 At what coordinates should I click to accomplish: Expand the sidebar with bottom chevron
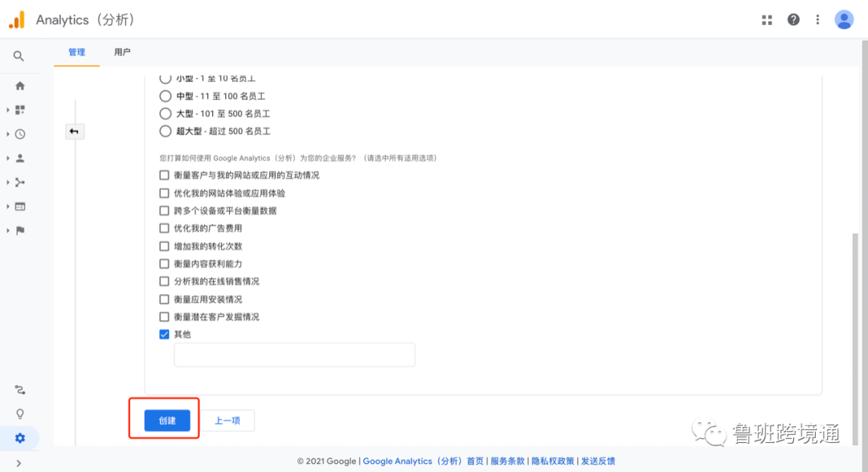click(x=19, y=462)
